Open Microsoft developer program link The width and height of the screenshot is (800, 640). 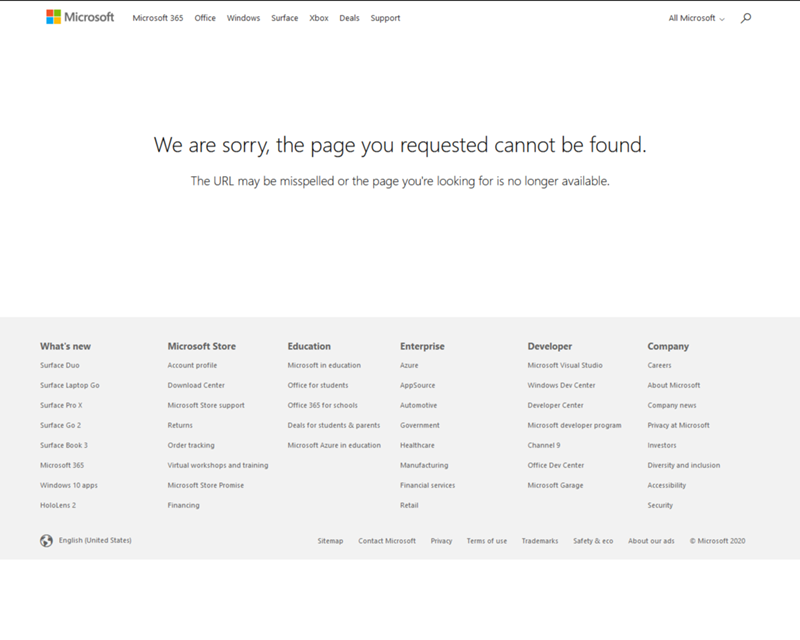(574, 425)
